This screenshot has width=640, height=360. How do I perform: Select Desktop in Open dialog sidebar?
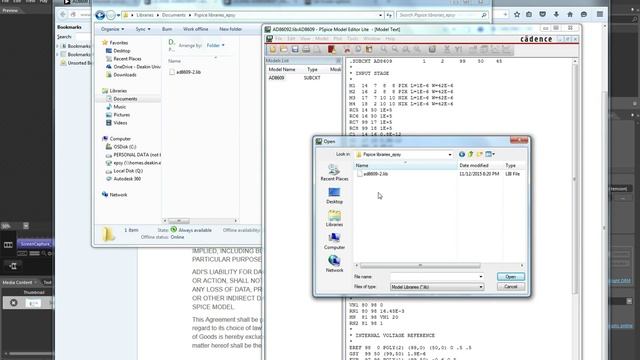[x=334, y=196]
